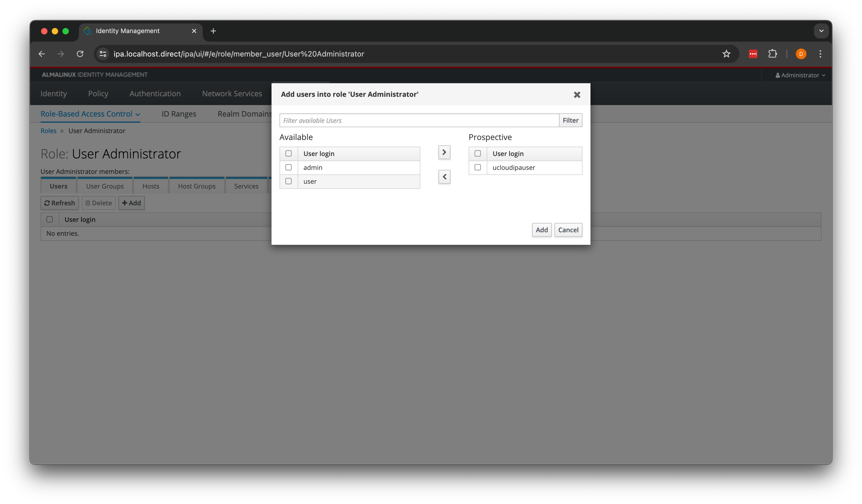Tick the checkbox for user 'user'
Viewport: 862px width, 504px height.
click(x=288, y=181)
